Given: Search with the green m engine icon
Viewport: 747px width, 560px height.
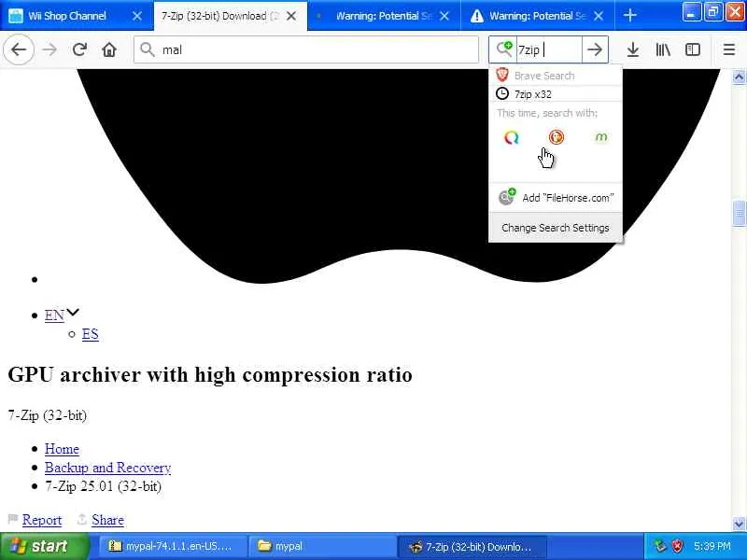Looking at the screenshot, I should [x=600, y=137].
